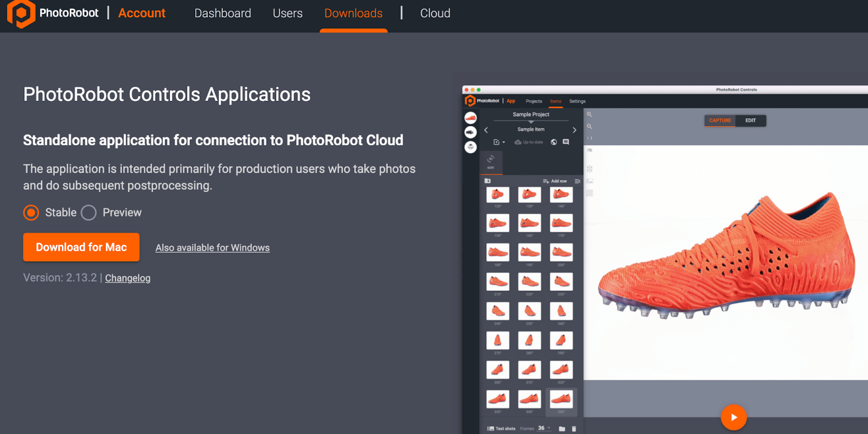Click the grid view icon beside preview image
The width and height of the screenshot is (868, 434).
pyautogui.click(x=590, y=193)
